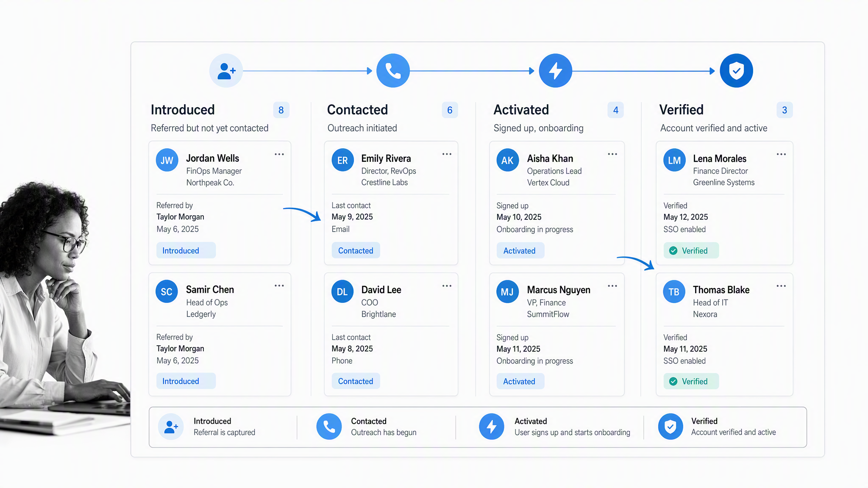Click the name Aisha Khan
This screenshot has width=868, height=488.
tap(550, 158)
